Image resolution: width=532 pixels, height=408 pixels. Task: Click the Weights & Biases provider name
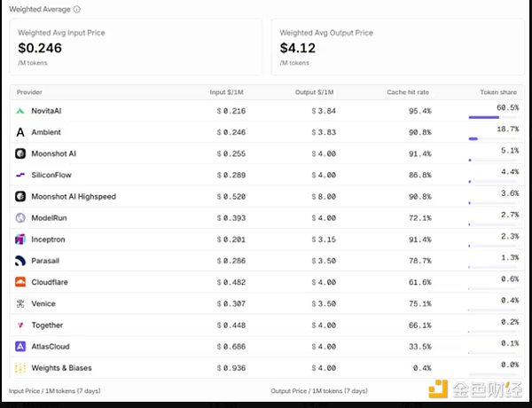click(61, 368)
